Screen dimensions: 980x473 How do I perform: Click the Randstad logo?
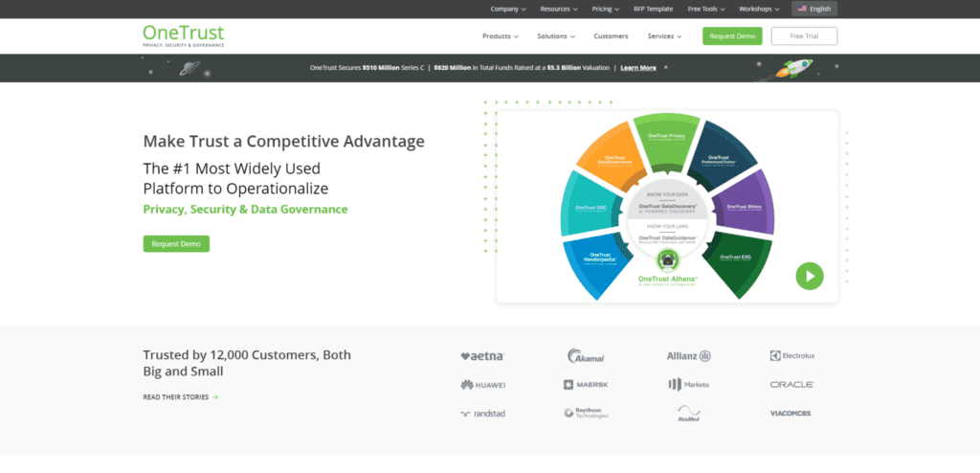pos(482,414)
